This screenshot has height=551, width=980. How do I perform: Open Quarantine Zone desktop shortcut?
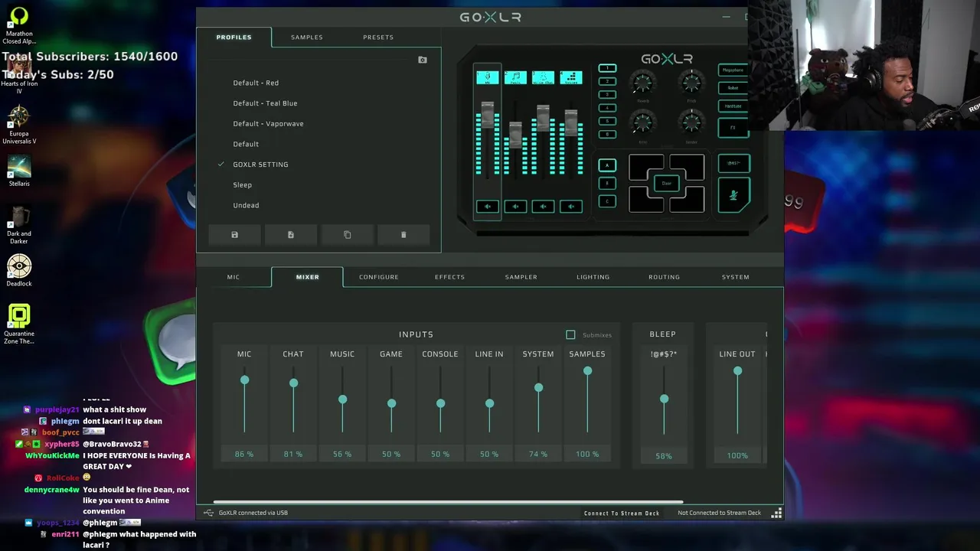tap(19, 324)
